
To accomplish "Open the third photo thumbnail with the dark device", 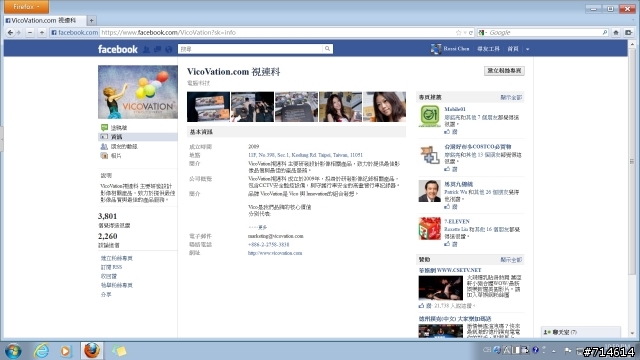I will coord(296,107).
